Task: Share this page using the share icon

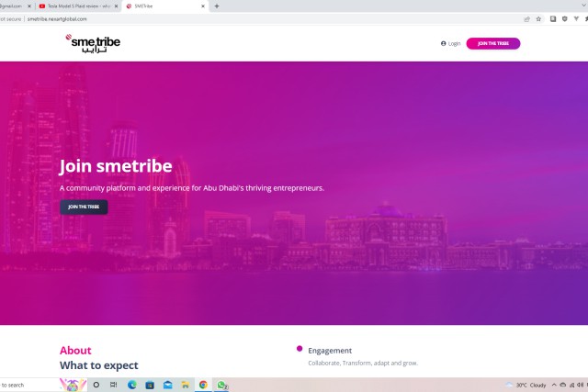Action: 526,18
